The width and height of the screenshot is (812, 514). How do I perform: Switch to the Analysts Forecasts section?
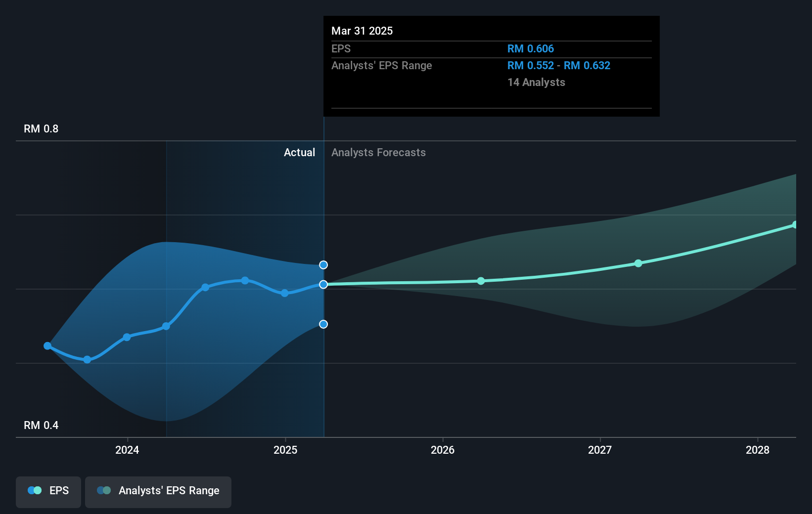[378, 152]
